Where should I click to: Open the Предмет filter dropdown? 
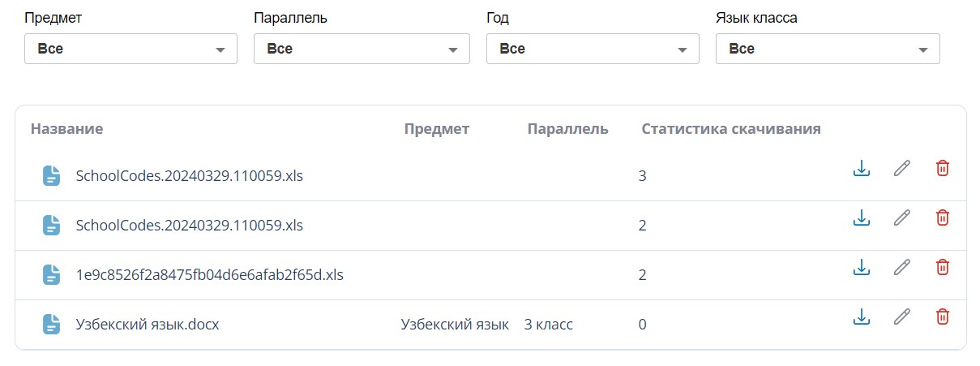pyautogui.click(x=131, y=49)
